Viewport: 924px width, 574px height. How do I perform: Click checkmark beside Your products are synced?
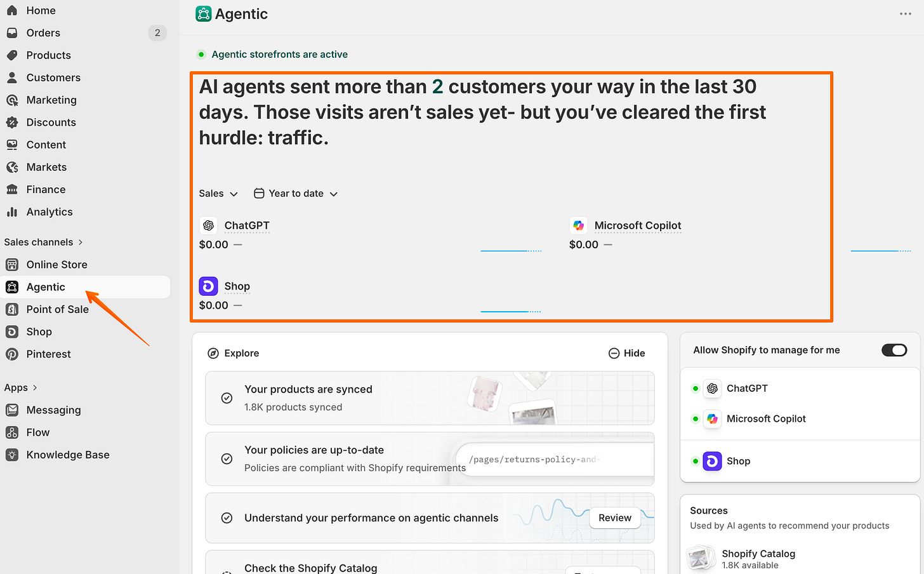[x=227, y=398]
